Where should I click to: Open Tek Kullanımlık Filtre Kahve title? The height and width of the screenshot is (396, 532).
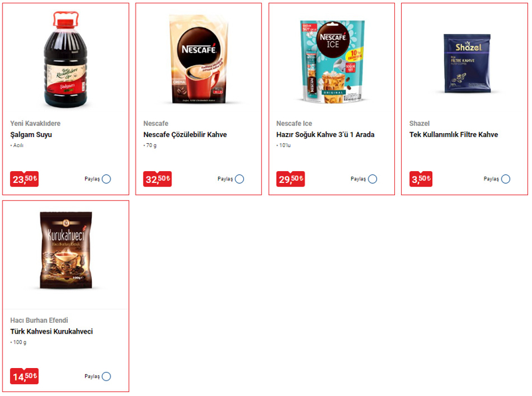[x=454, y=135]
